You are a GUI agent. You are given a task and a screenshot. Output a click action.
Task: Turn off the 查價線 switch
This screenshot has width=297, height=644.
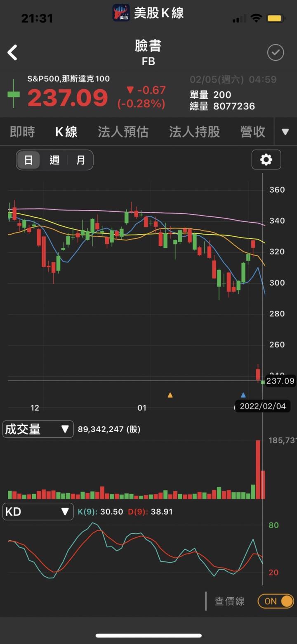pos(276,601)
